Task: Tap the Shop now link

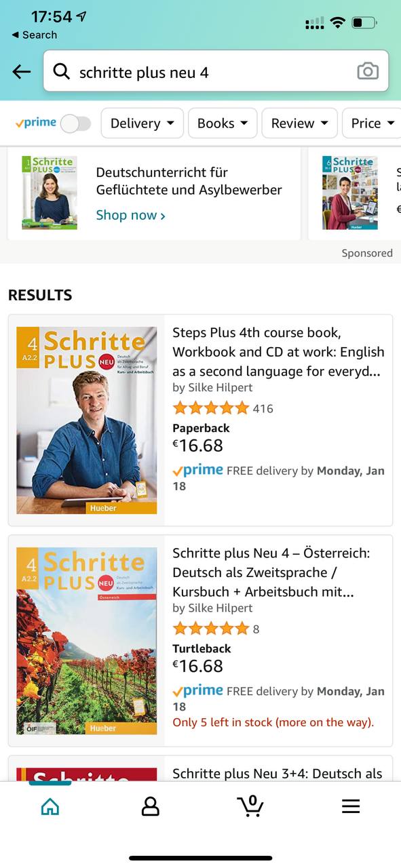Action: [x=131, y=215]
